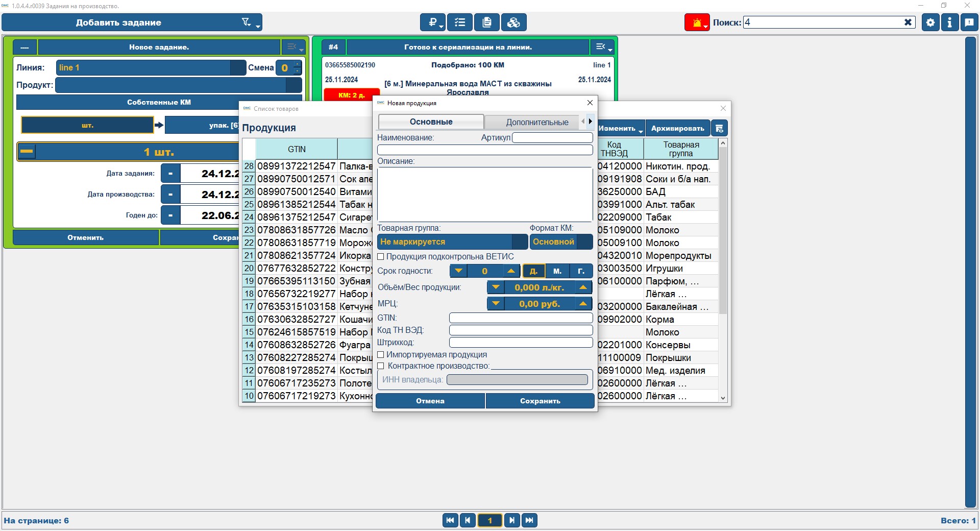Click Сохранить in Новая продукция dialog

[540, 401]
